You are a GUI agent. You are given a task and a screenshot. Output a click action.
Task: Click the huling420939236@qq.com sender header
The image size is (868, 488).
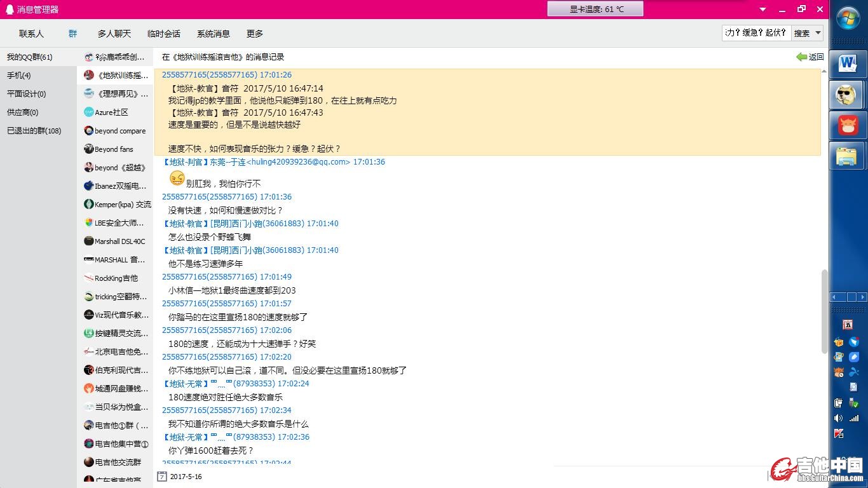[x=273, y=162]
